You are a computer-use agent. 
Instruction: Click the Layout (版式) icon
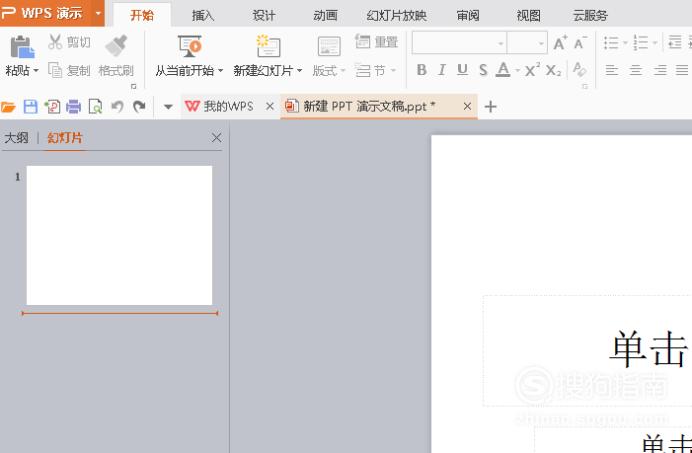point(329,46)
